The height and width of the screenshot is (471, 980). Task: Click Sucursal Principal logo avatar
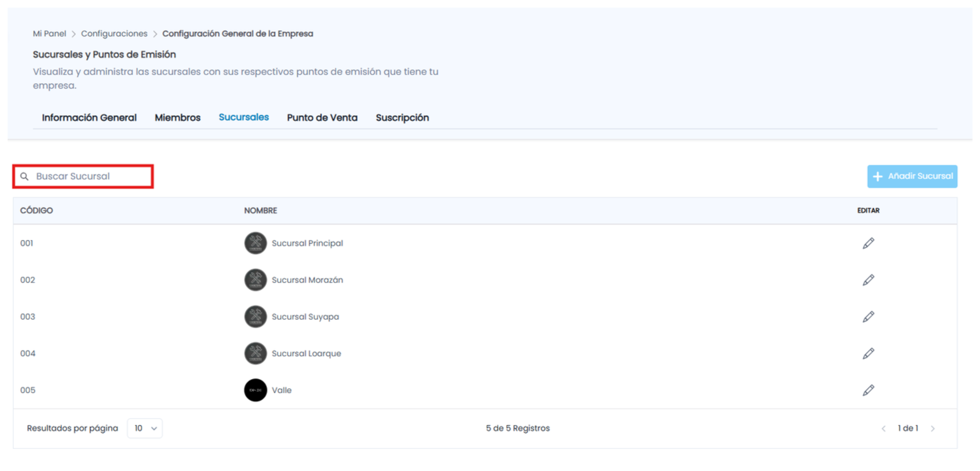point(255,243)
